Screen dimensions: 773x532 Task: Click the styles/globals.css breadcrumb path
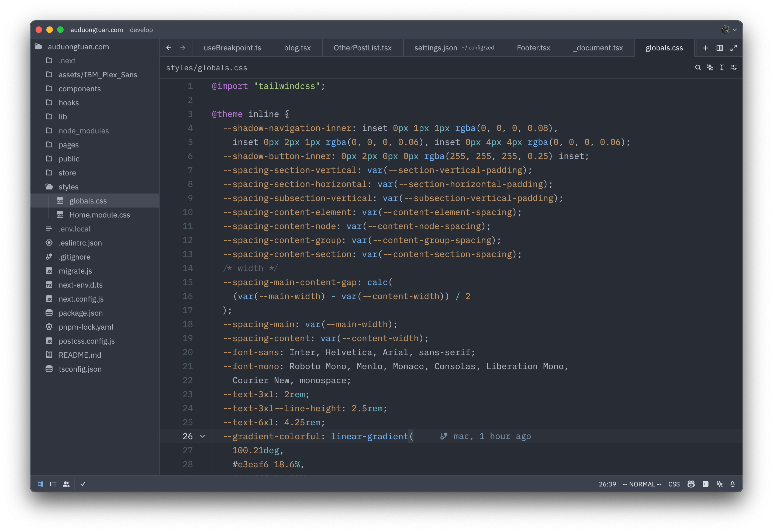(207, 68)
